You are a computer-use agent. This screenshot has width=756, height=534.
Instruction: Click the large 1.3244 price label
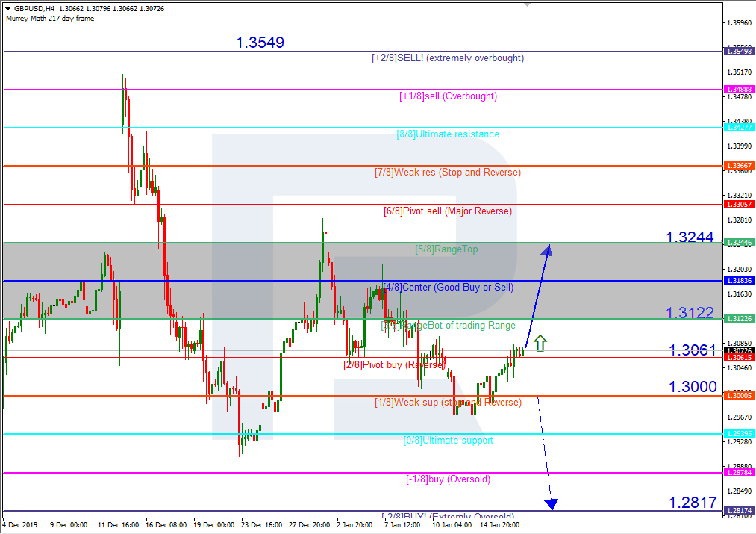click(x=690, y=237)
